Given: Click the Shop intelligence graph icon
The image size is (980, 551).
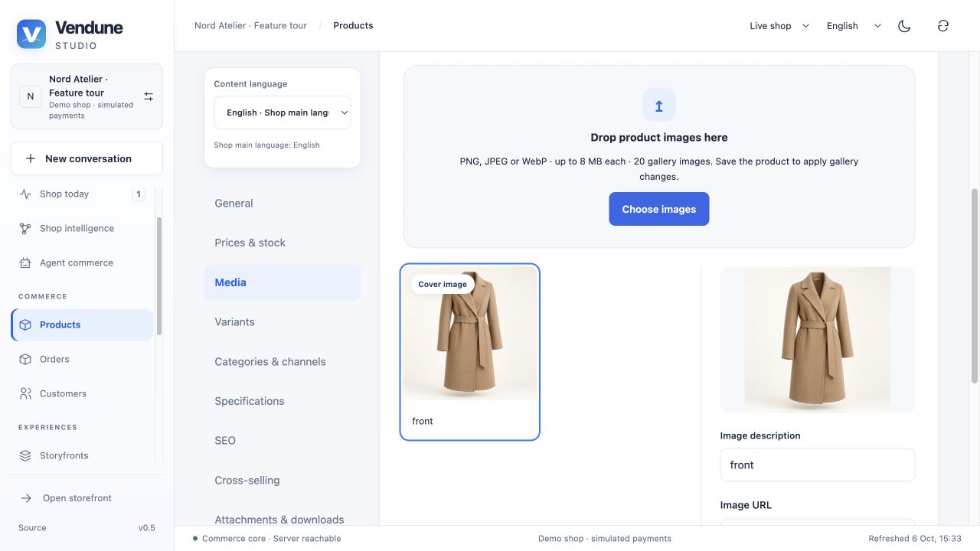Looking at the screenshot, I should (25, 228).
